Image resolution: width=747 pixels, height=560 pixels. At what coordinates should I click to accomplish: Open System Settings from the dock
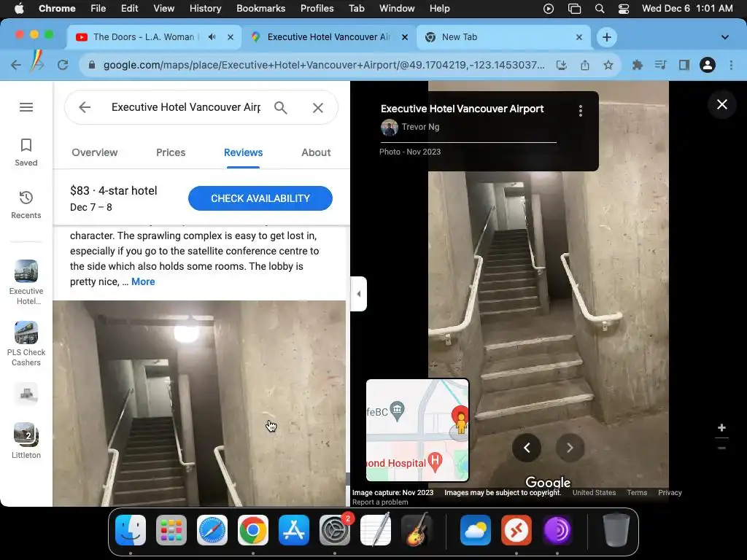334,530
